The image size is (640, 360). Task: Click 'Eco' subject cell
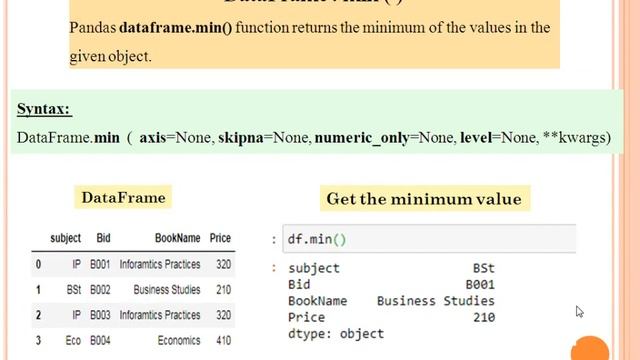(x=73, y=340)
